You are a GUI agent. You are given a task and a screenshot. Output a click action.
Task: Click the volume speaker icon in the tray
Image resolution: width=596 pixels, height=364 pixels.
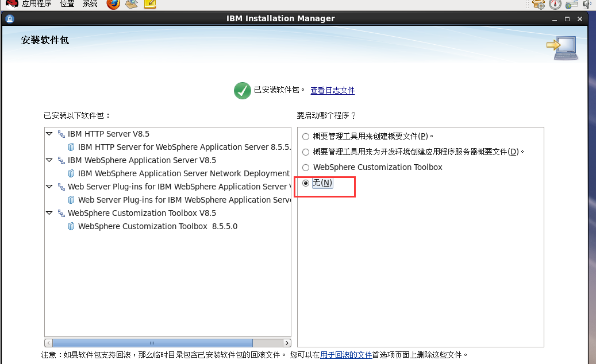[587, 4]
